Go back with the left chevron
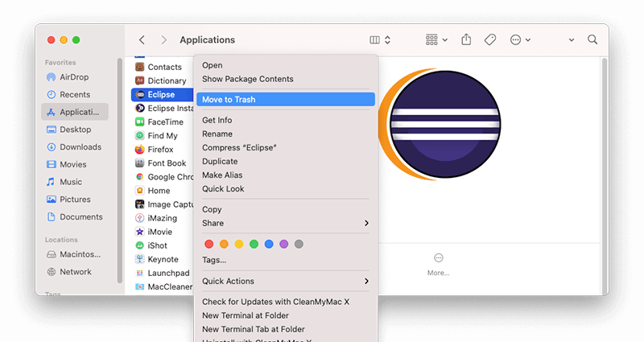644x342 pixels. pos(142,39)
